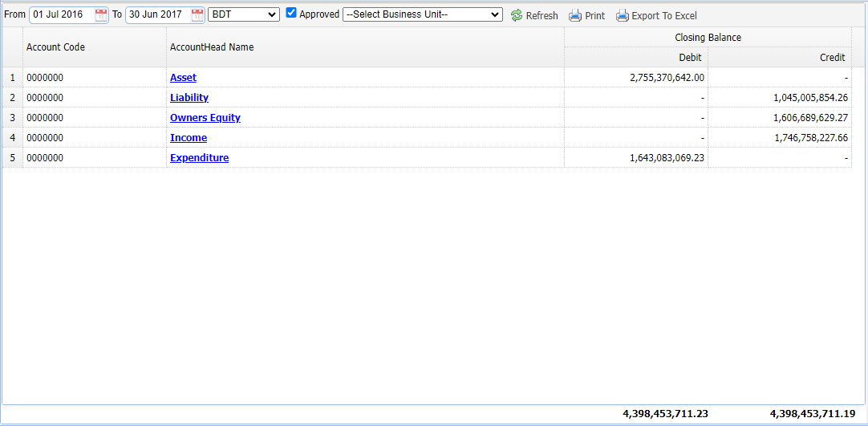868x426 pixels.
Task: Open the Expenditure account link
Action: pos(199,158)
